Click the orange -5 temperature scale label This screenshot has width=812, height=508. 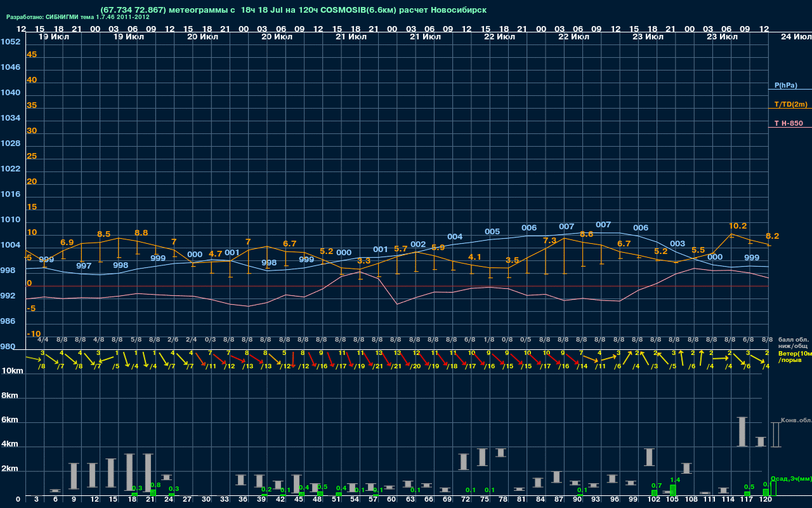click(x=31, y=309)
